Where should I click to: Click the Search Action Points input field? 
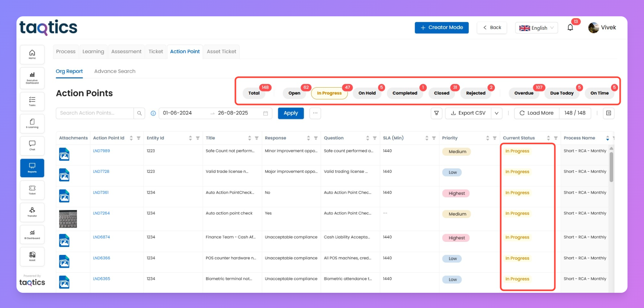click(x=95, y=113)
